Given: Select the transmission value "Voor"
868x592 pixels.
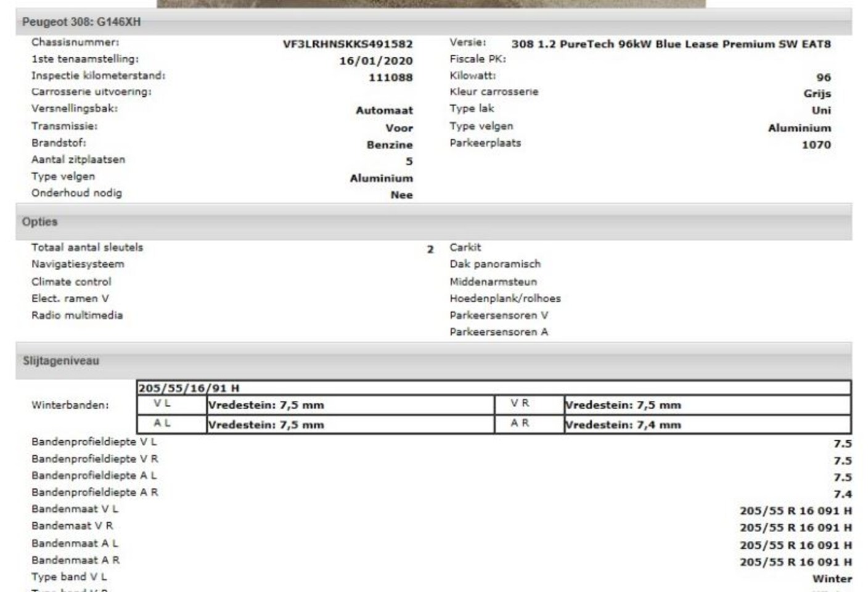Looking at the screenshot, I should [399, 128].
